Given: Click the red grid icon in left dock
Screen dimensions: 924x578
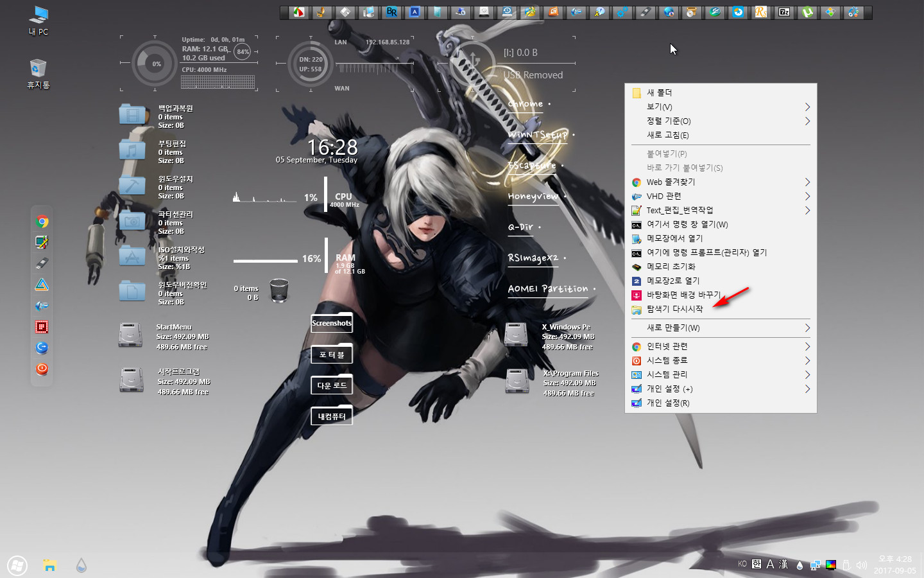Looking at the screenshot, I should point(42,327).
